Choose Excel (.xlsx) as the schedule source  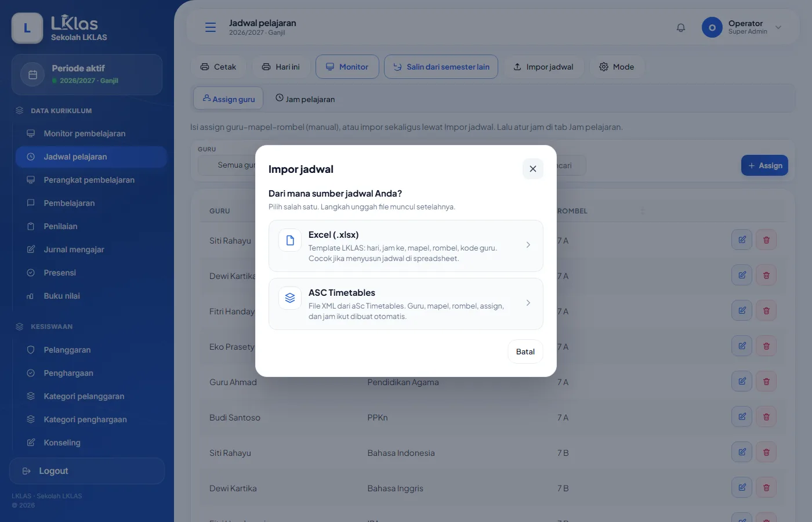pos(406,246)
